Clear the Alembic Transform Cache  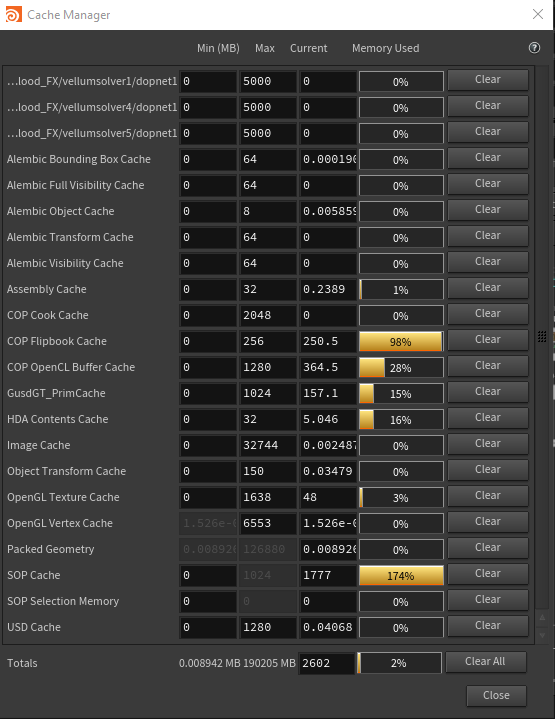tap(488, 236)
